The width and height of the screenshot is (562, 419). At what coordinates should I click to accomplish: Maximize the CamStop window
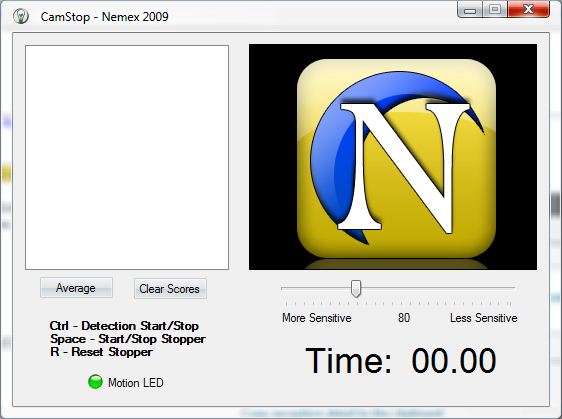495,9
